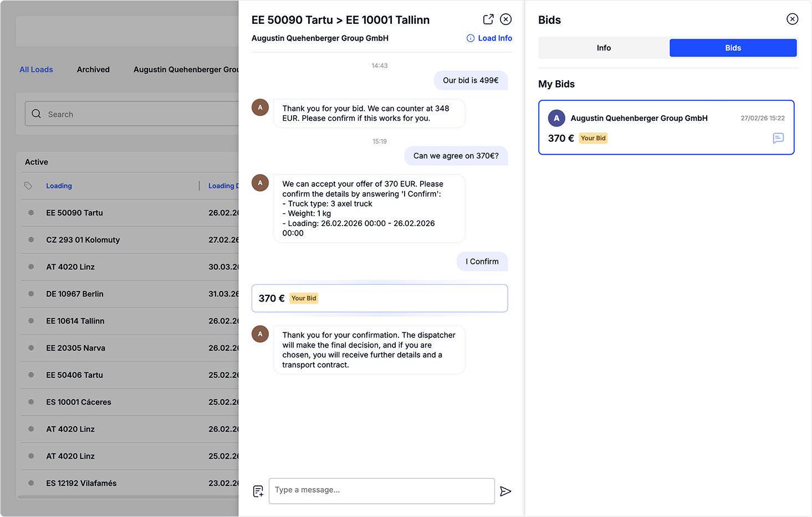Open chat icon on the 370 € bid card
Viewport: 812px width, 517px height.
(778, 138)
